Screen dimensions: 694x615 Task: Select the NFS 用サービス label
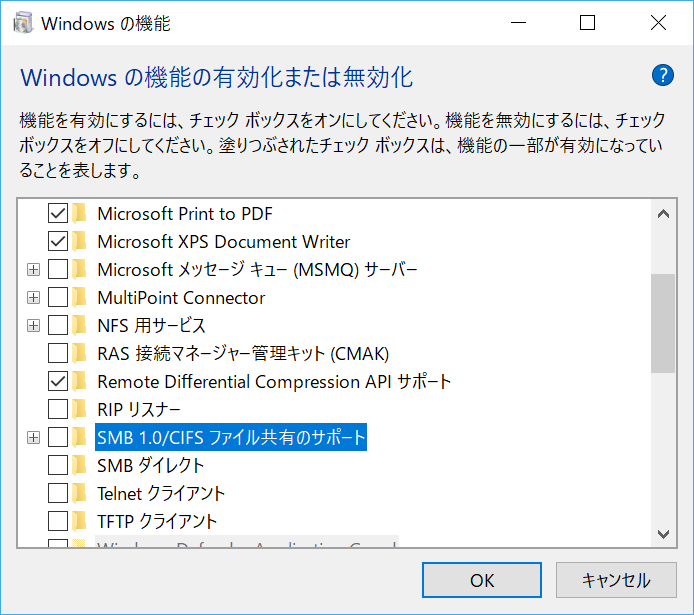point(151,326)
